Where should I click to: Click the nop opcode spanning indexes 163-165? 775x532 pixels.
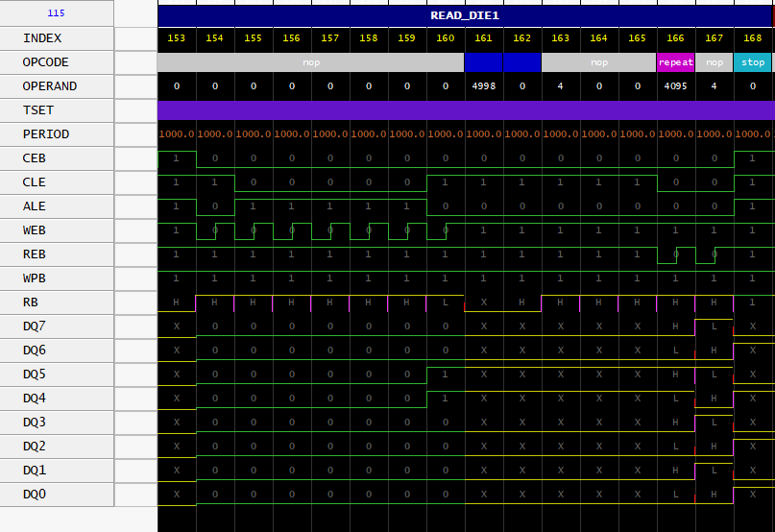[x=599, y=62]
